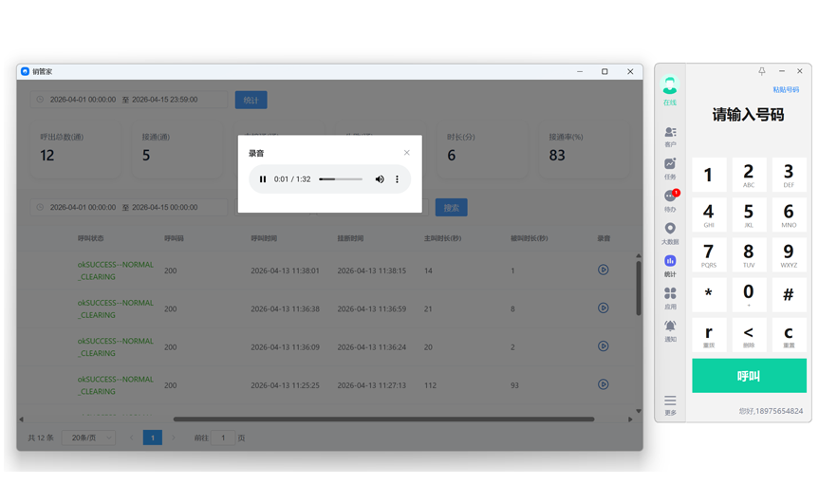
Task: Expand the 20条/页 page size dropdown
Action: click(x=88, y=438)
